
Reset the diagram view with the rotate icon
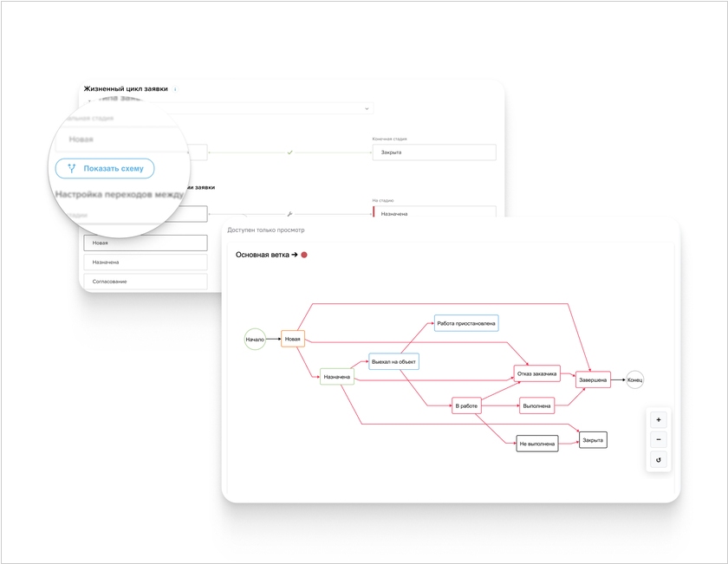point(658,460)
